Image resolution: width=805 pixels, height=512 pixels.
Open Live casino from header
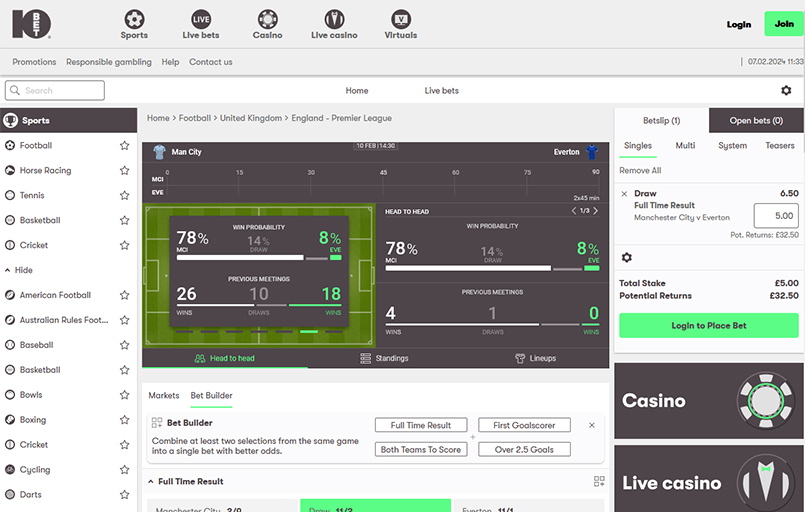(334, 25)
